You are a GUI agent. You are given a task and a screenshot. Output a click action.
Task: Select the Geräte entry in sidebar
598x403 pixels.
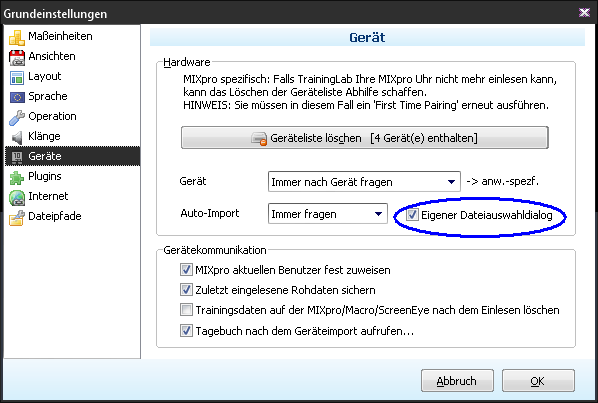72,156
